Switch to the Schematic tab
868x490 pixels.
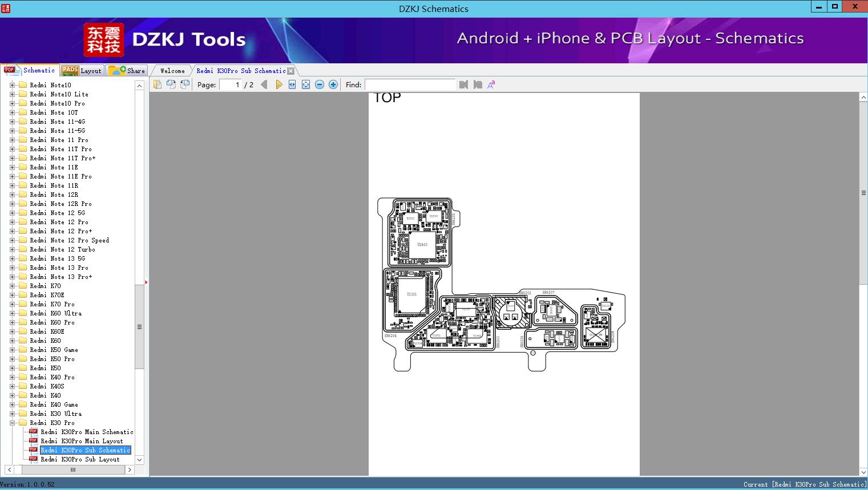30,70
